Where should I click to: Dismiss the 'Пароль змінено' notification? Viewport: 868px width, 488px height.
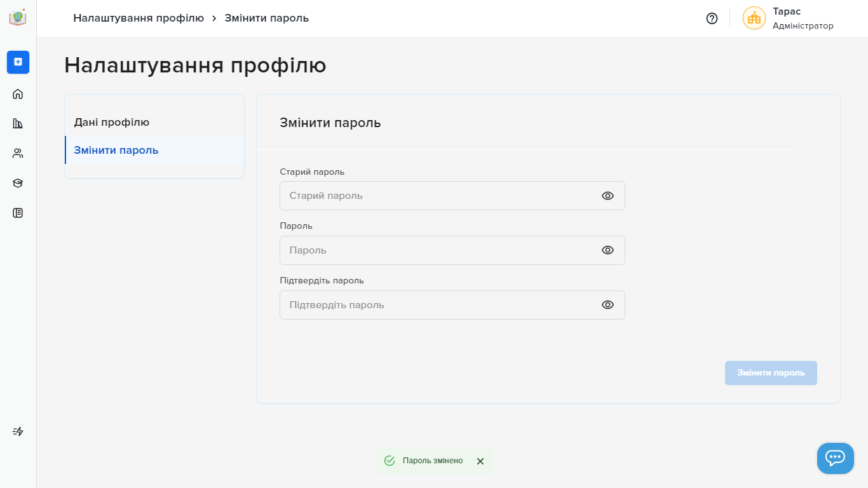click(480, 461)
